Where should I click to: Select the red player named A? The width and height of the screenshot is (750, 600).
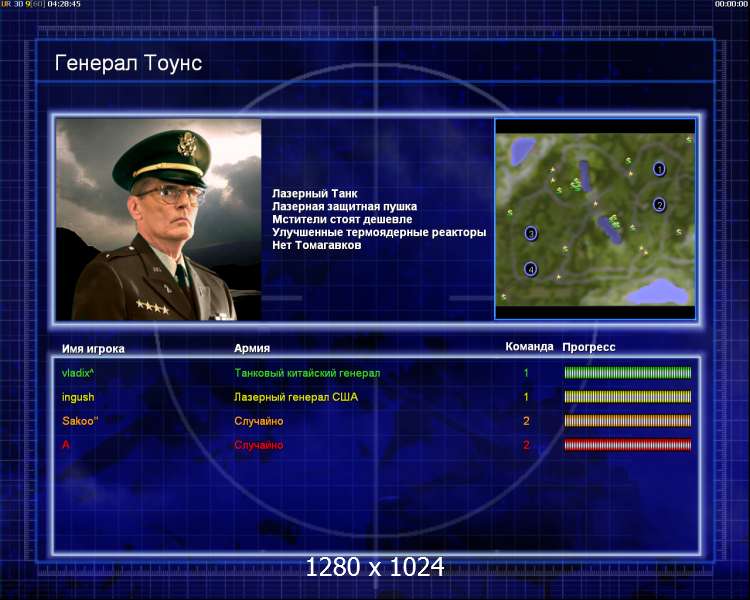tap(66, 444)
